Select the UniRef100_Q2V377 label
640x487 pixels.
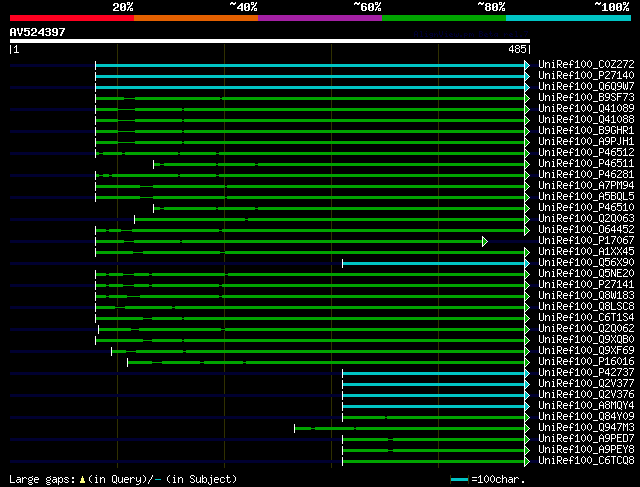(586, 384)
